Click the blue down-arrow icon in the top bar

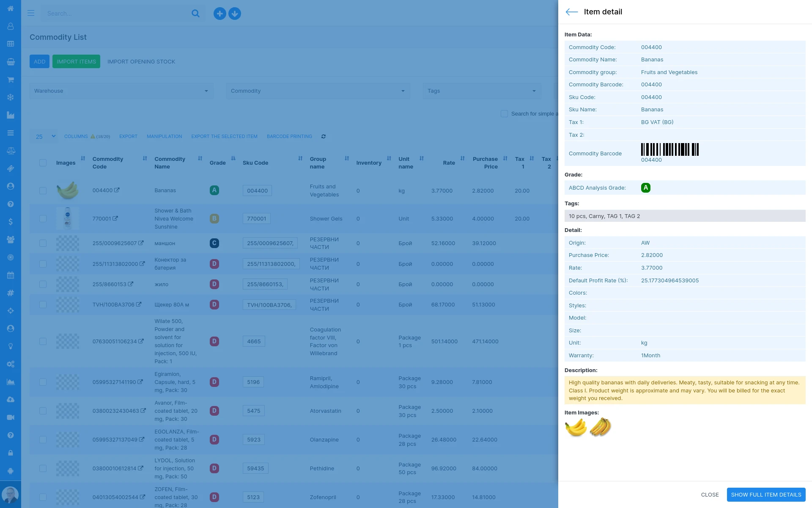click(235, 14)
